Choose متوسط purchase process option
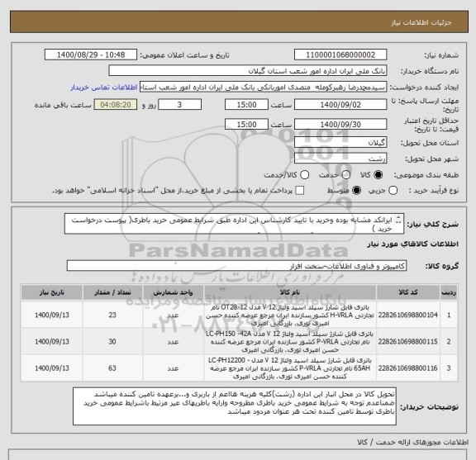The height and width of the screenshot is (460, 476). click(356, 191)
